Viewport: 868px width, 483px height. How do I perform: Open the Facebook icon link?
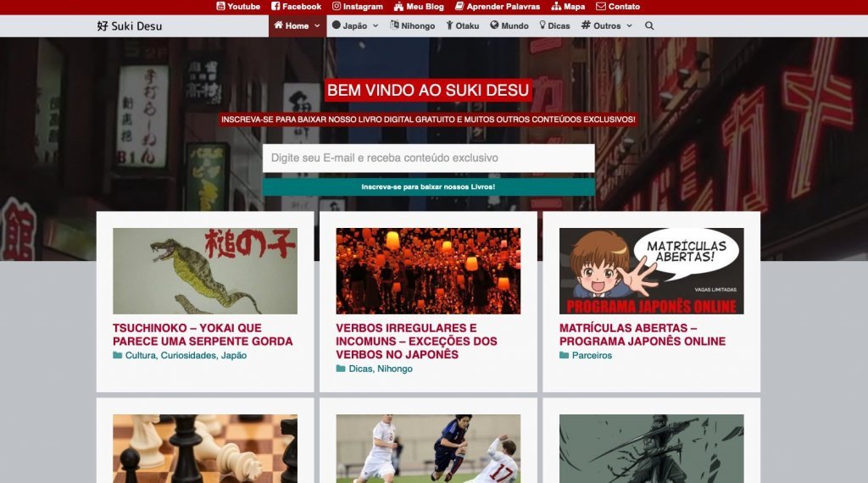[275, 7]
